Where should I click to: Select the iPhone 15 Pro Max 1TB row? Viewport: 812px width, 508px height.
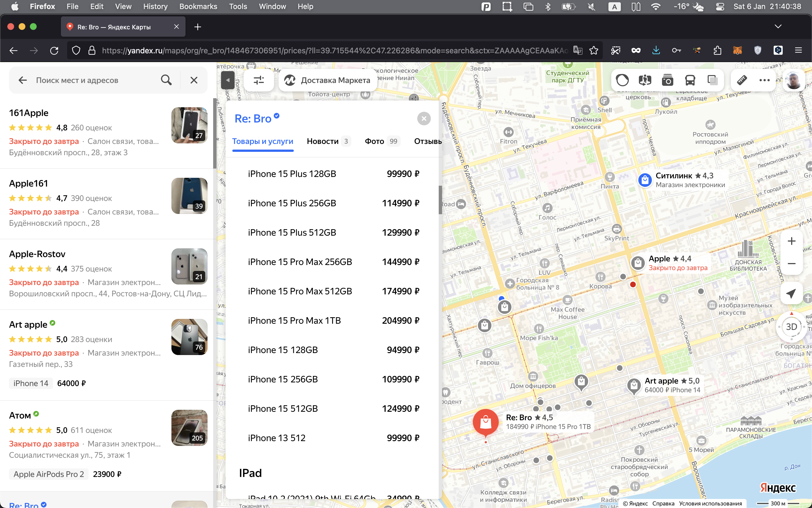click(334, 321)
